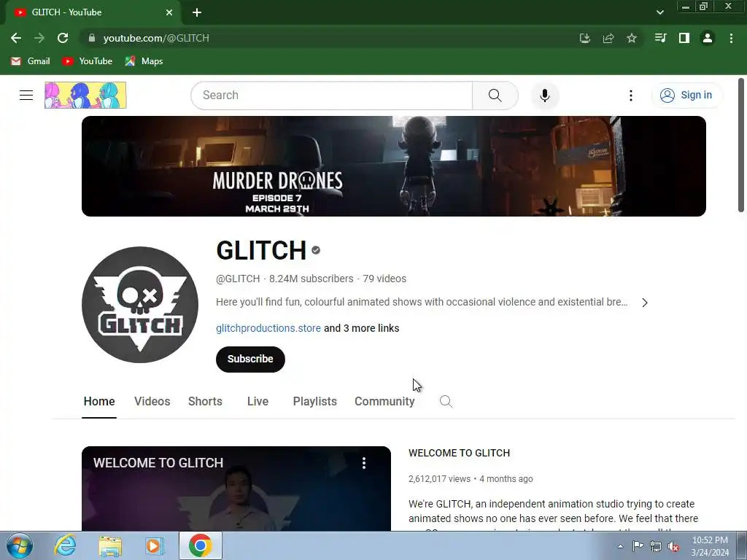Focus the YouTube Search field
The image size is (747, 560).
pos(332,96)
